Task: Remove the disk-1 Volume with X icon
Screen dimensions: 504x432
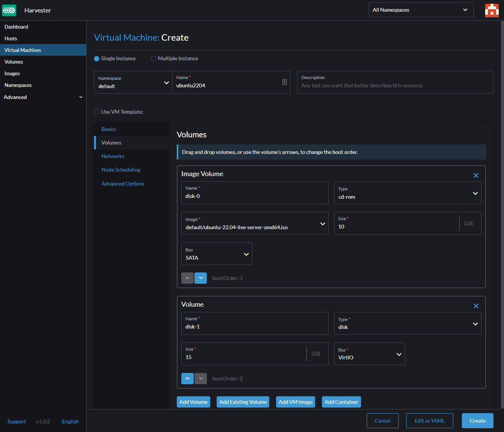Action: pos(476,306)
